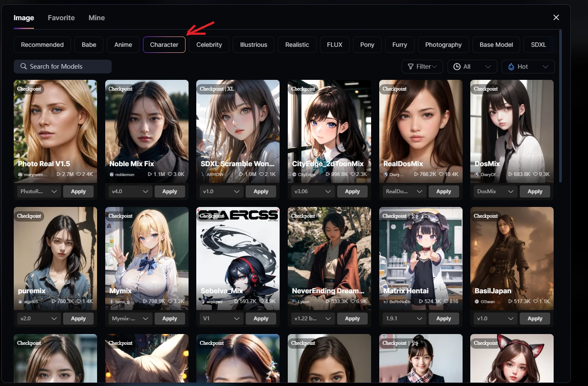Open the Mine tab
Viewport: 588px width, 386px height.
(x=97, y=18)
